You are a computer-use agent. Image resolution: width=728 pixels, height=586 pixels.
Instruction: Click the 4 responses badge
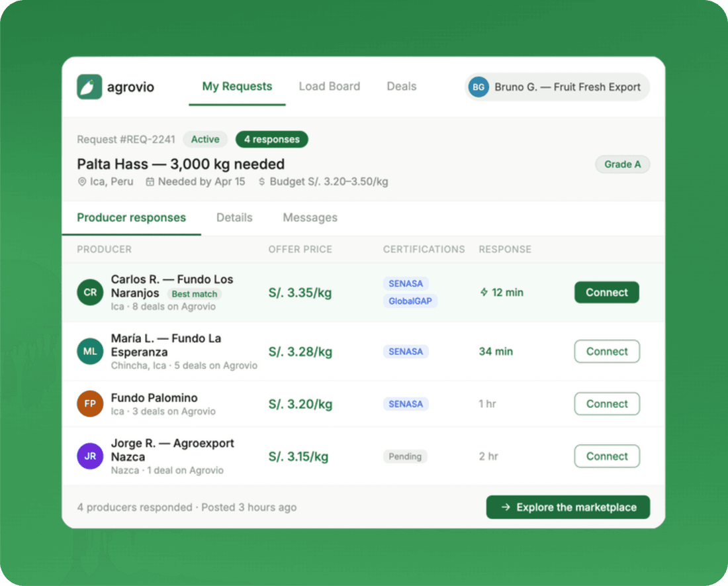coord(271,139)
